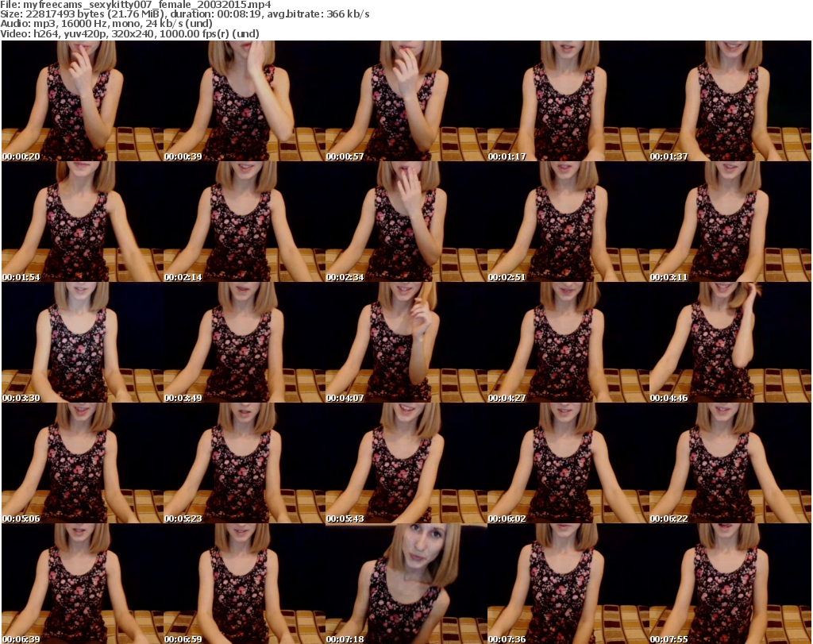Choose the frame labeled 00:07:36
This screenshot has width=813, height=644.
[568, 584]
